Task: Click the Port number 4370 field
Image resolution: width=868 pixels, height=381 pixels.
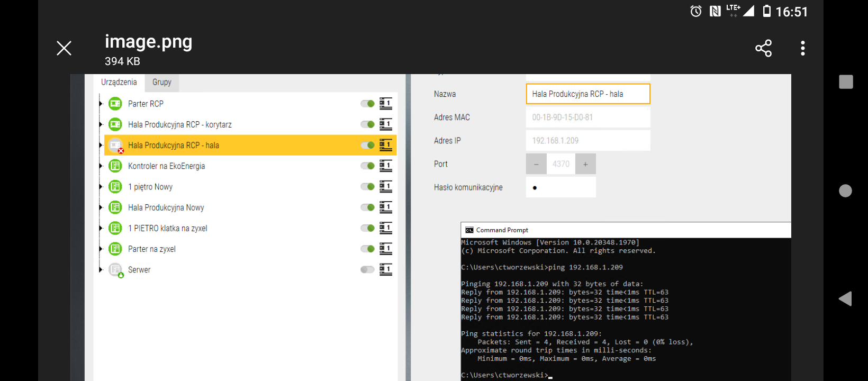Action: (x=561, y=164)
